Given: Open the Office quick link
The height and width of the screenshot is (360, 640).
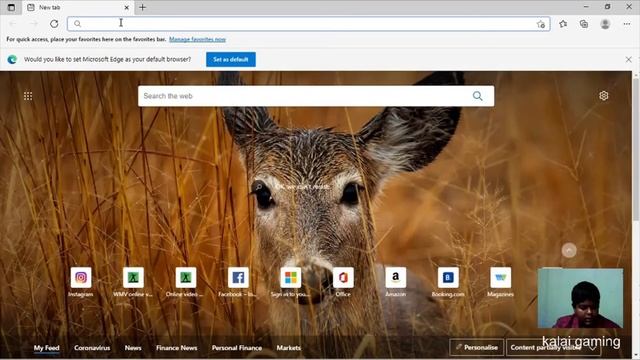Looking at the screenshot, I should pos(343,282).
